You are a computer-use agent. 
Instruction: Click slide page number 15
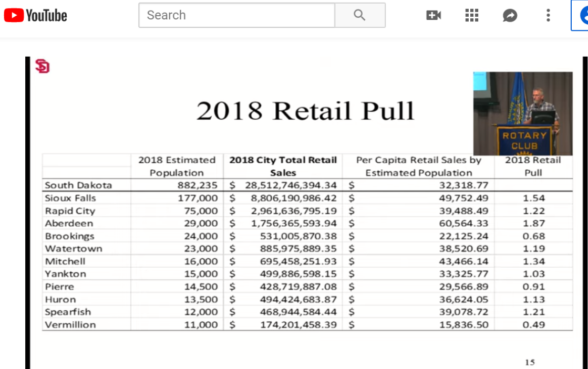click(x=529, y=362)
